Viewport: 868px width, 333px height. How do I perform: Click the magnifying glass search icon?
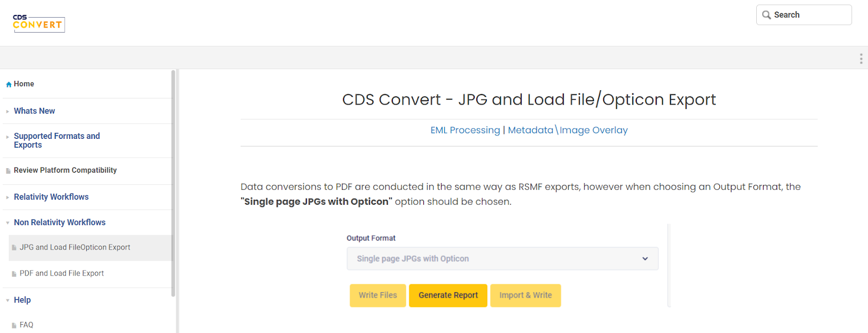coord(766,15)
